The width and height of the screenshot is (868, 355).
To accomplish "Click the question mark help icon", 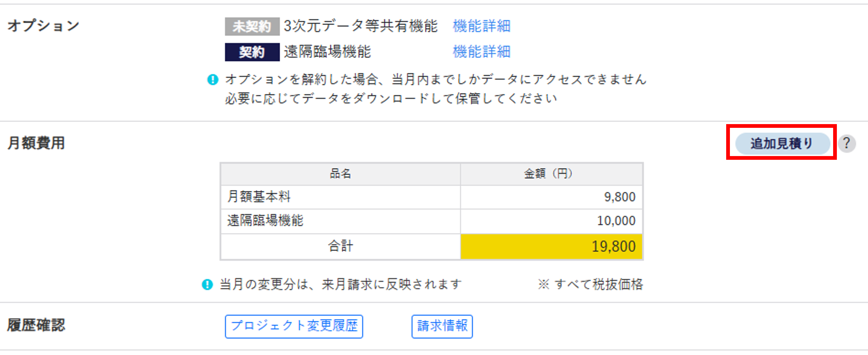I will (846, 144).
